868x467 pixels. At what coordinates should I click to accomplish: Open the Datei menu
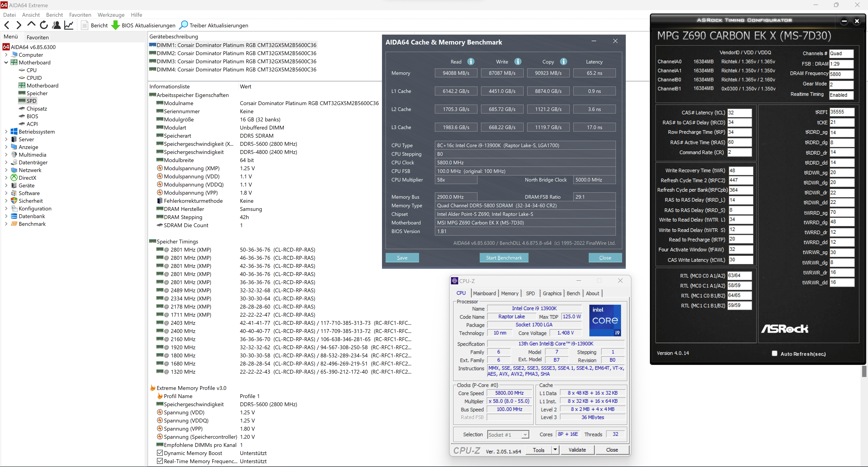9,15
